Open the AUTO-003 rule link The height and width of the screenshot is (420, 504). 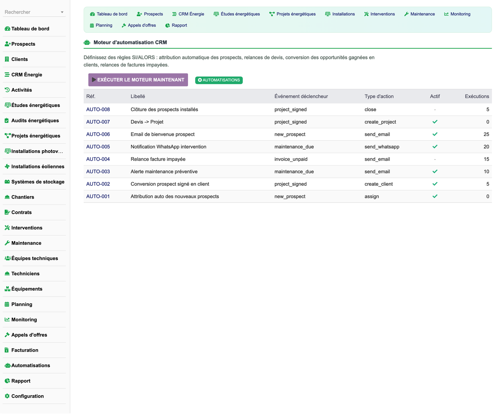pyautogui.click(x=98, y=171)
